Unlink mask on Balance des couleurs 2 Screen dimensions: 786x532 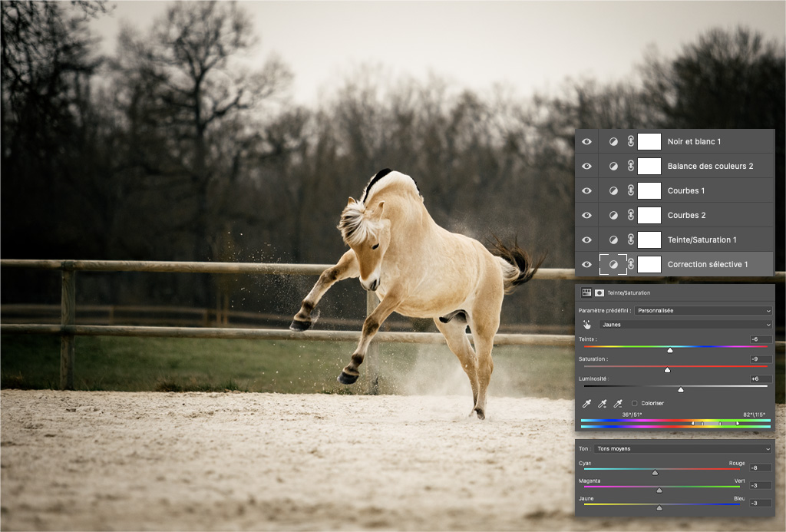631,166
